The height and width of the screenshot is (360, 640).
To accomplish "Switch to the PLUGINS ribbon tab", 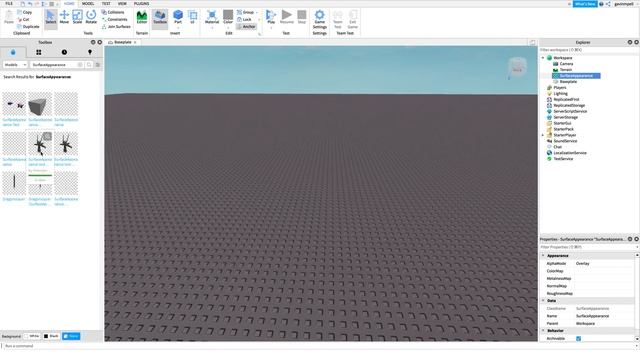I will pyautogui.click(x=142, y=4).
